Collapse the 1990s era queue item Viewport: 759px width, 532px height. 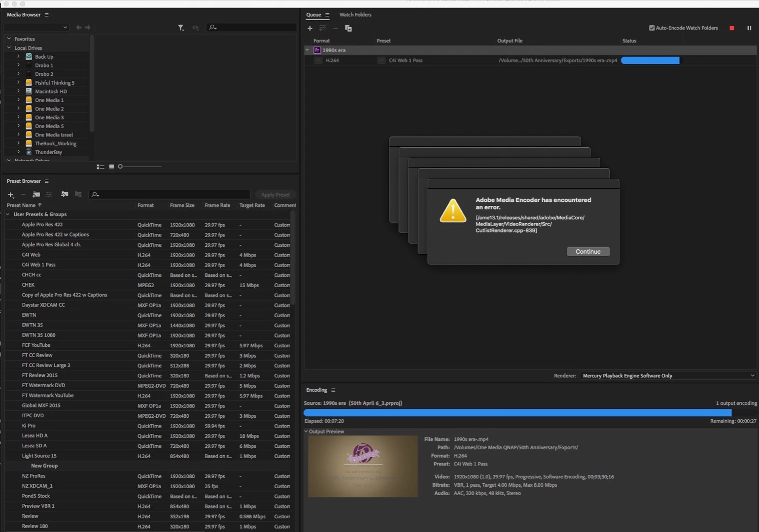308,50
